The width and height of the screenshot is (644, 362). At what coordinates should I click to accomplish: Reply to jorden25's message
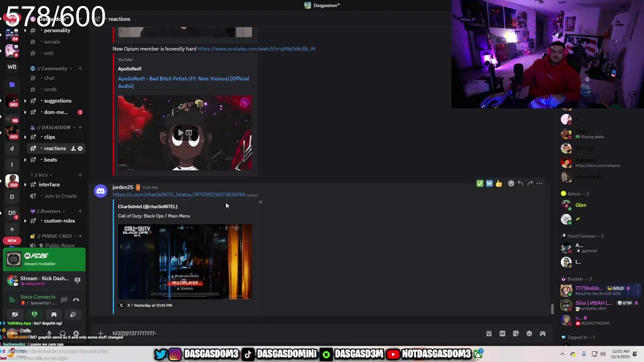tap(520, 184)
